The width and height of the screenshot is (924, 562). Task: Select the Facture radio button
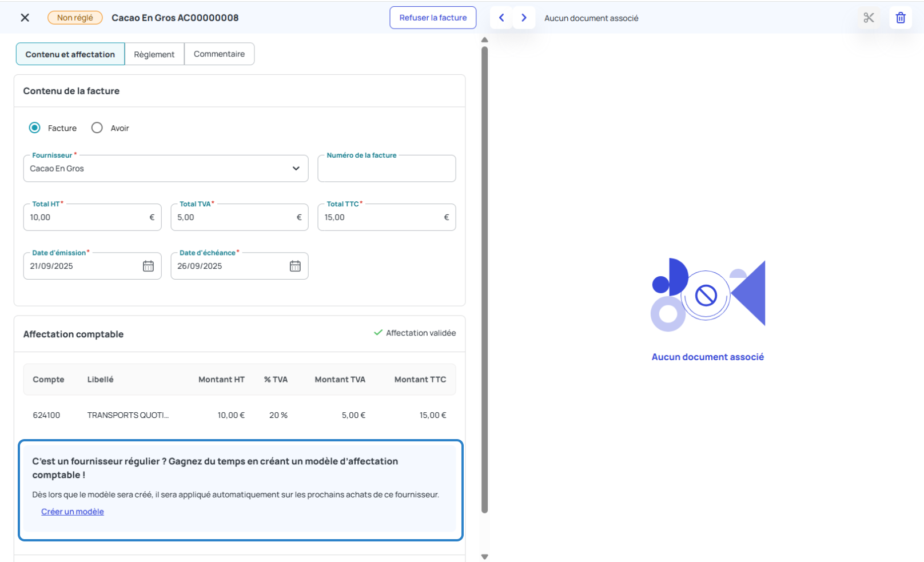tap(35, 128)
